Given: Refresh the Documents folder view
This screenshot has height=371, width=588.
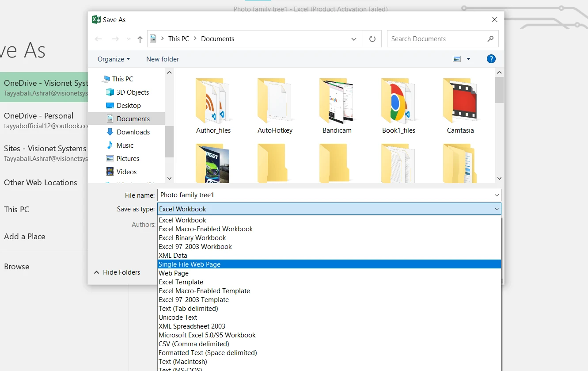Looking at the screenshot, I should point(372,39).
